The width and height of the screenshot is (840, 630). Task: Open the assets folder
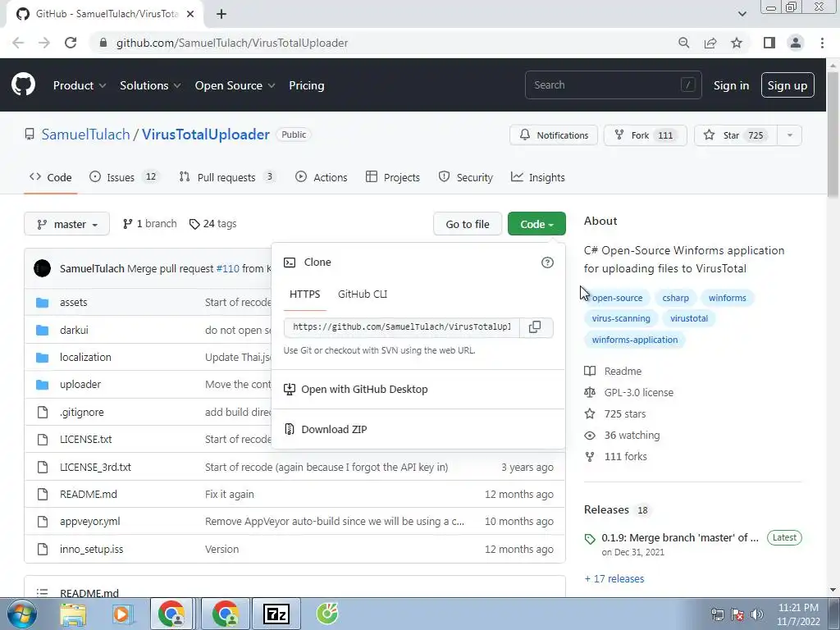point(73,302)
